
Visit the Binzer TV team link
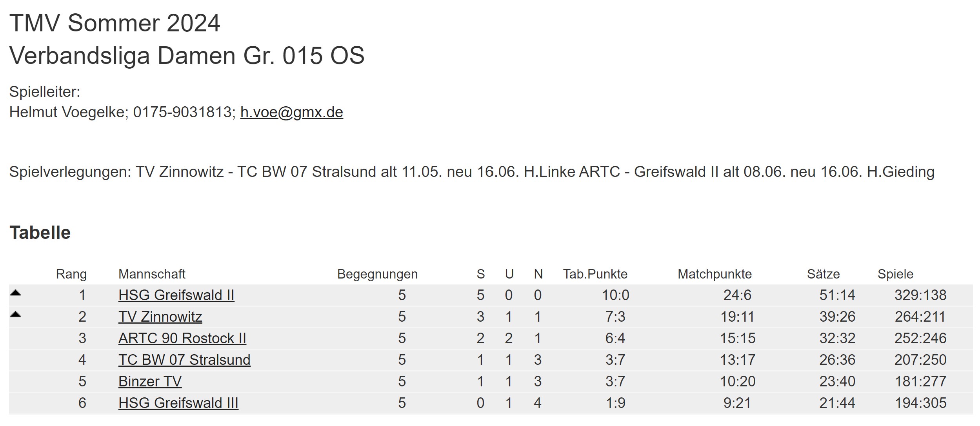[x=150, y=381]
